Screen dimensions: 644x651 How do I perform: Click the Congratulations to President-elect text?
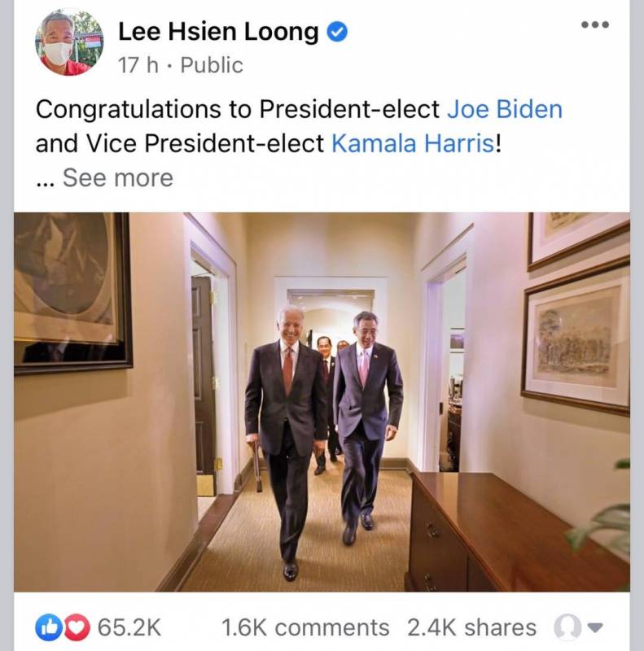[x=239, y=109]
